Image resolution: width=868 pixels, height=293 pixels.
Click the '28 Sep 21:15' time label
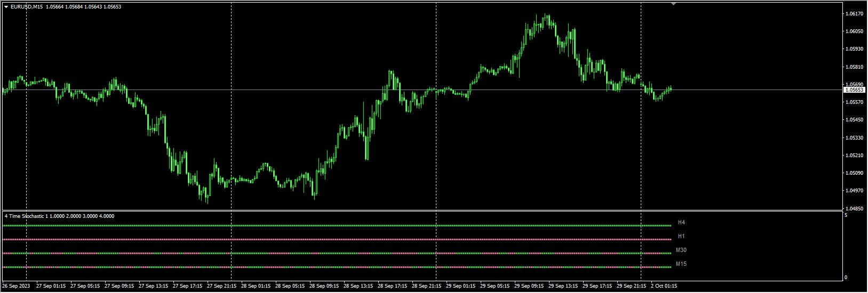click(x=426, y=286)
